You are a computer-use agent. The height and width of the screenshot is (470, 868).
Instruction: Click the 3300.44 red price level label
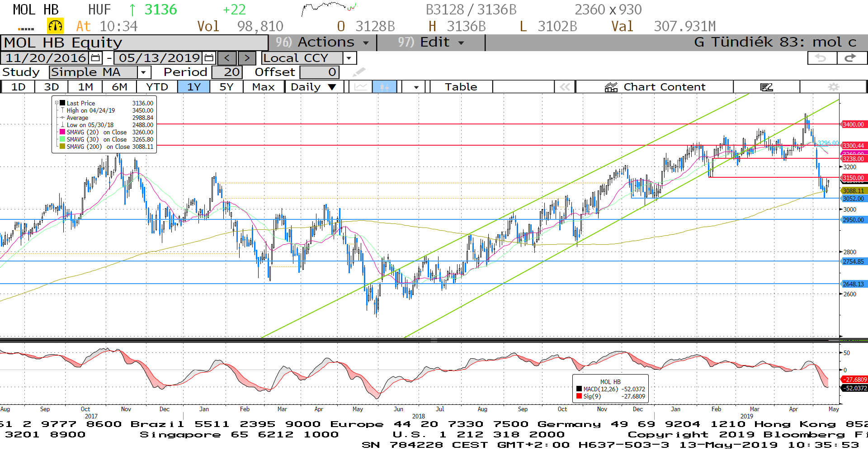[853, 146]
